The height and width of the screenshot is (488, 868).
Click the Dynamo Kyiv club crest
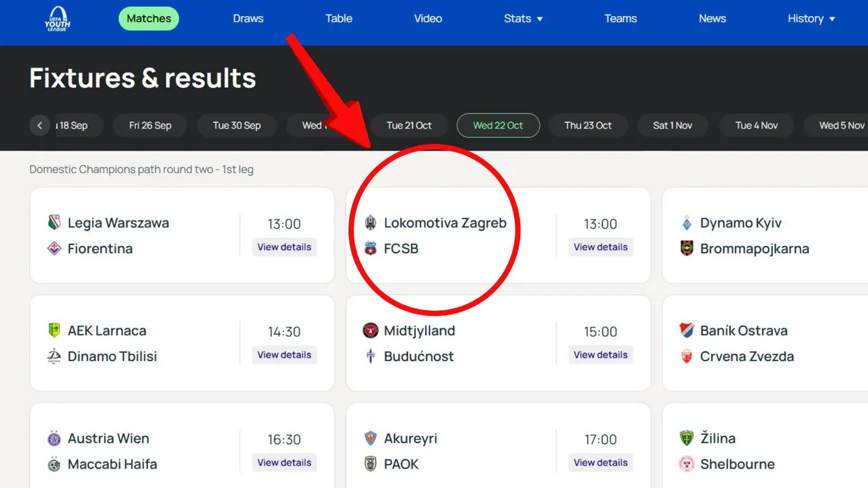pyautogui.click(x=687, y=223)
